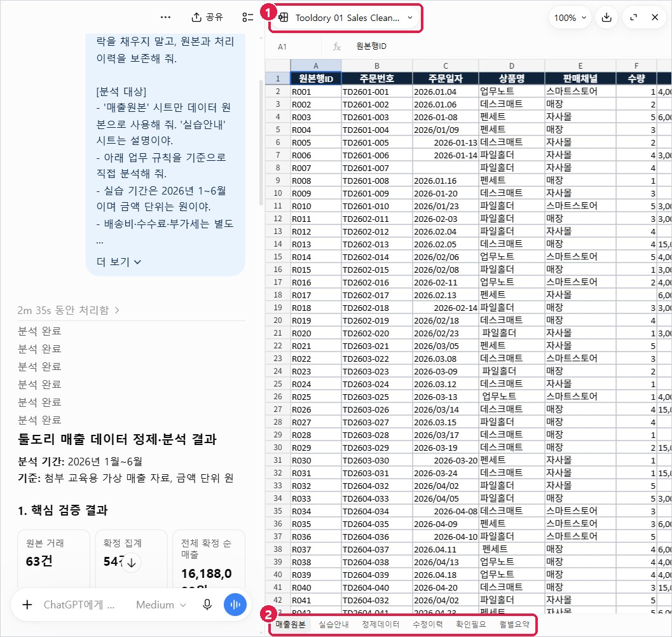Screen dimensions: 672x637
Task: Click the 판매채널 header cell
Action: (580, 78)
